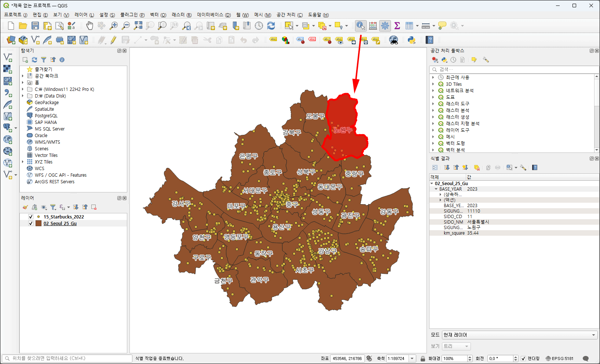Open the help question mark icon in toolbar

[x=430, y=40]
